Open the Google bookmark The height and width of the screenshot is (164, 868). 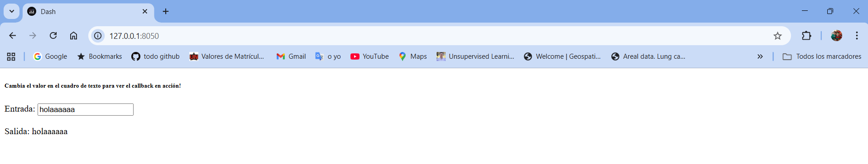[x=50, y=56]
